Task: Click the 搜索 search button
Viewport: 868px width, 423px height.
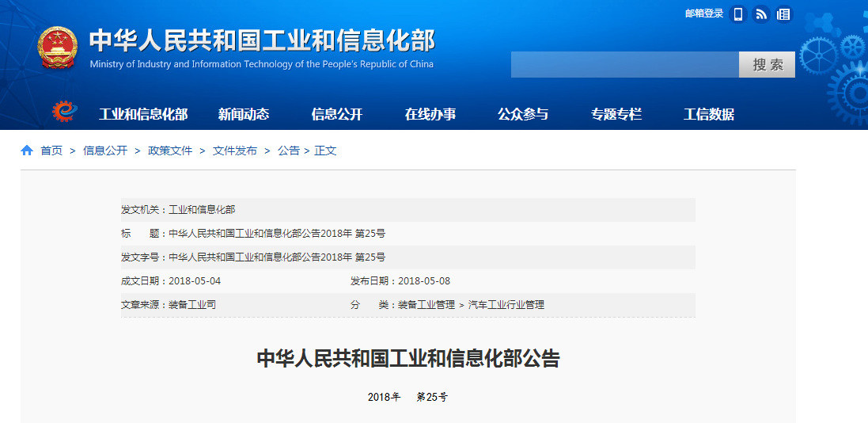Action: click(767, 65)
